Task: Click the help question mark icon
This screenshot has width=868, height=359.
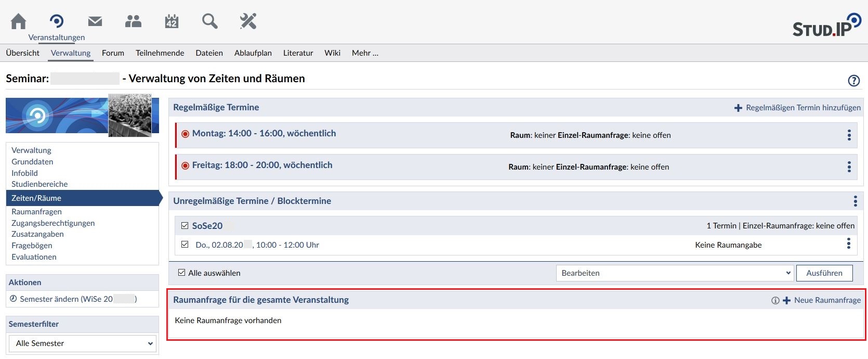Action: click(x=853, y=81)
